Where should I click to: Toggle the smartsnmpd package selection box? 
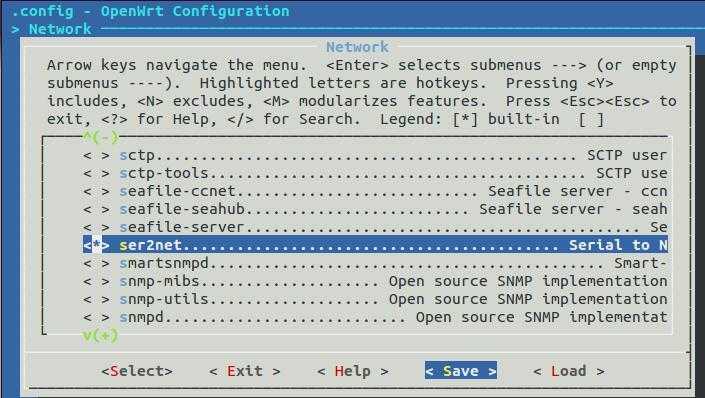click(x=96, y=263)
